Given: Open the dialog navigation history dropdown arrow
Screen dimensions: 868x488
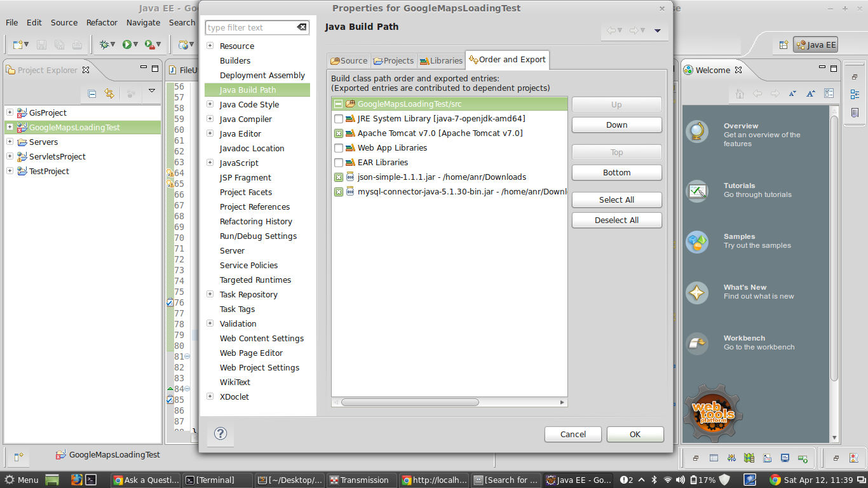Looking at the screenshot, I should (x=658, y=30).
